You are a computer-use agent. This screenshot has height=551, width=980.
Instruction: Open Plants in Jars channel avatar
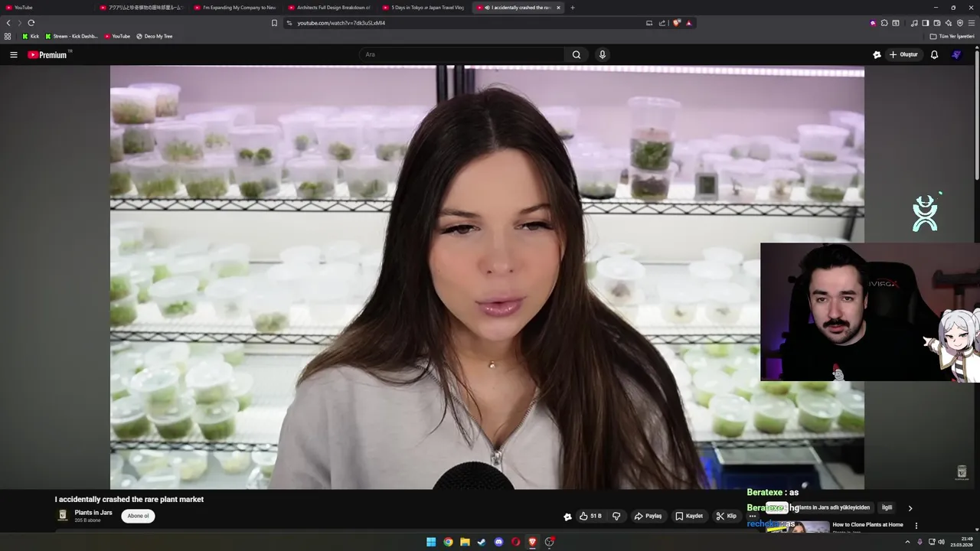click(x=63, y=515)
